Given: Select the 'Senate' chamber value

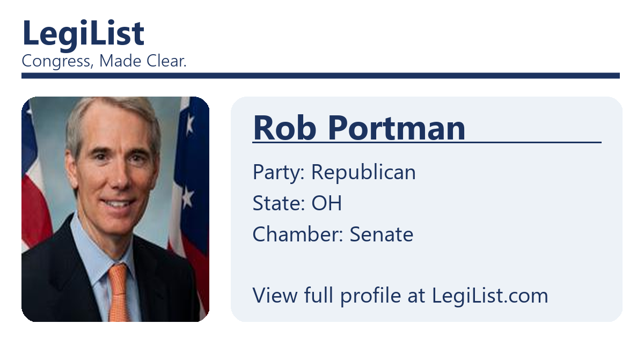Looking at the screenshot, I should [382, 234].
